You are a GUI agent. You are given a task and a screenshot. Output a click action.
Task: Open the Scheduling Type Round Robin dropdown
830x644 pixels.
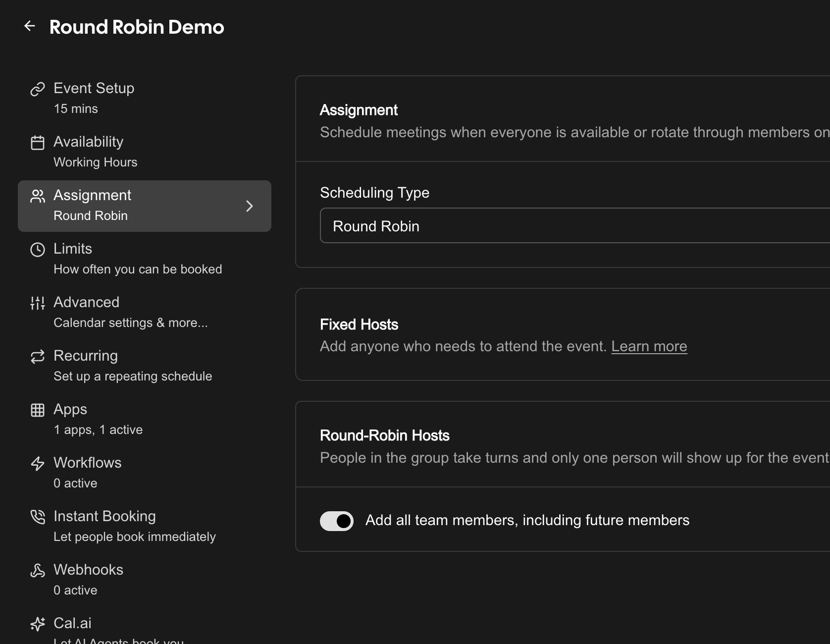tap(575, 226)
